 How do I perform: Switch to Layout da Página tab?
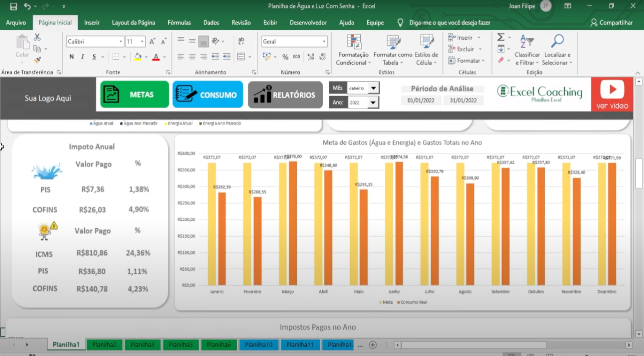point(133,23)
